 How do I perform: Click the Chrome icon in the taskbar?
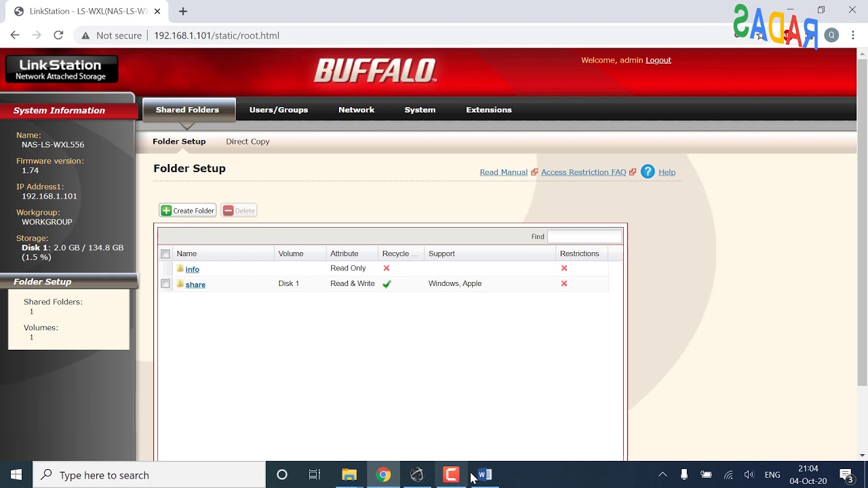[x=384, y=475]
